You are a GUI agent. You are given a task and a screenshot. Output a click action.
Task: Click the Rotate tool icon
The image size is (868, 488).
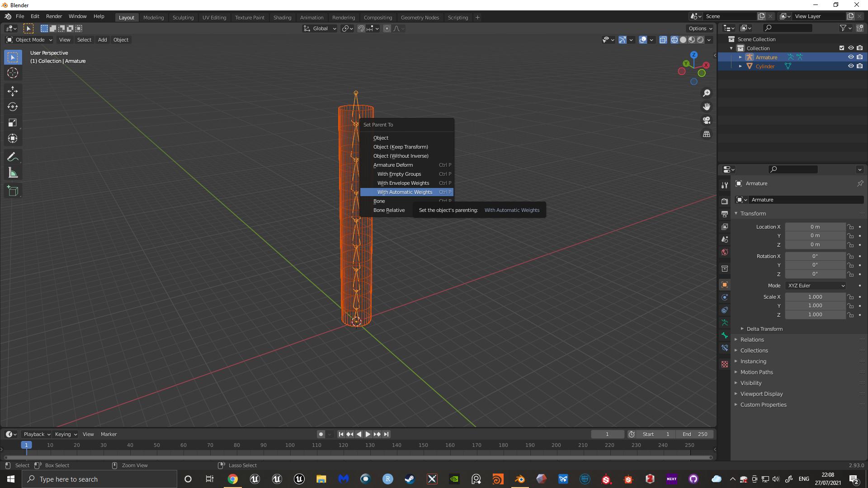[x=13, y=107]
